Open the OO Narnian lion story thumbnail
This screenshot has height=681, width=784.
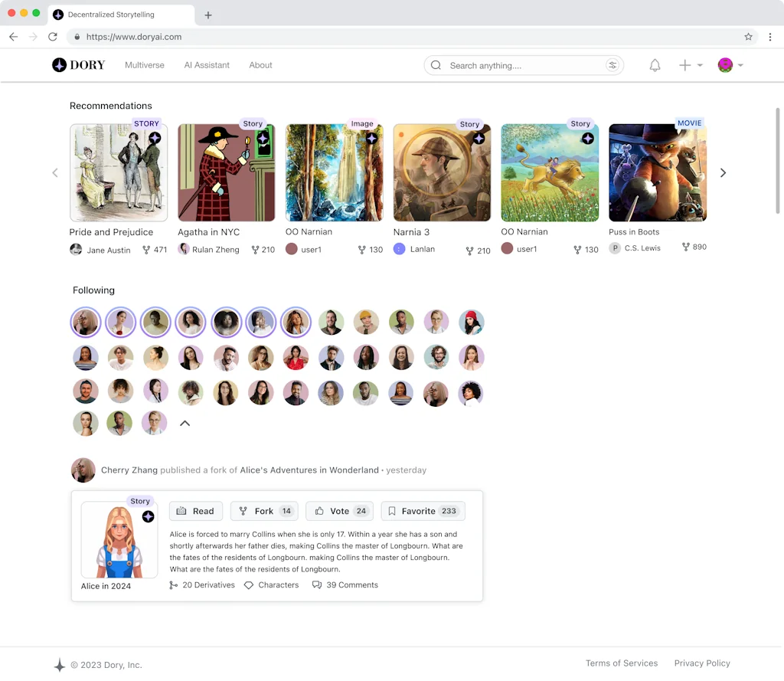(550, 172)
